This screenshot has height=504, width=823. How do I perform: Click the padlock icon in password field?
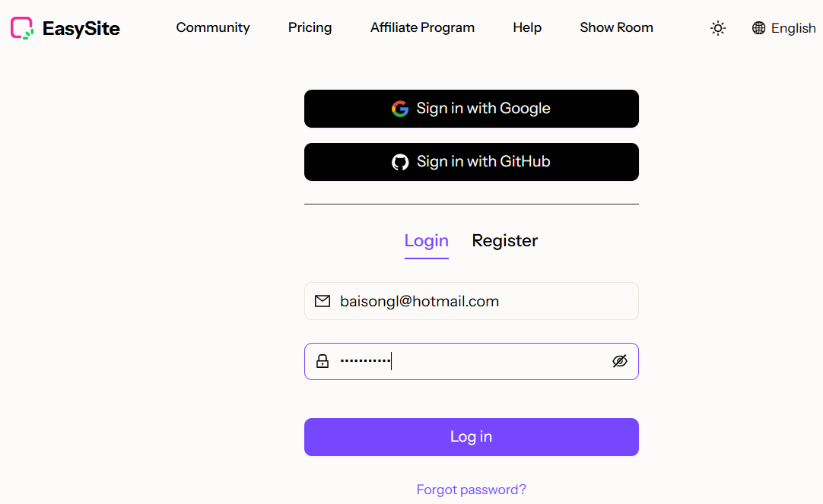click(323, 361)
